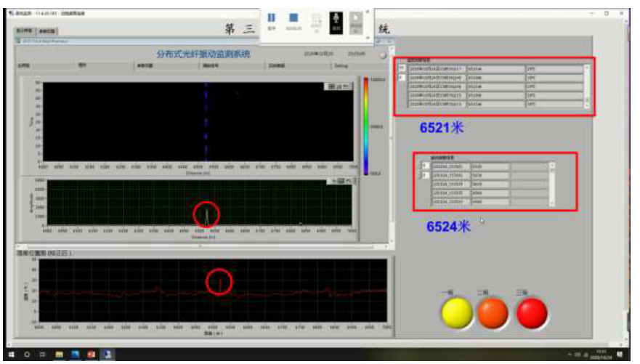This screenshot has width=640, height=364.
Task: Click the up arrow on the upper alarm list
Action: 587,68
